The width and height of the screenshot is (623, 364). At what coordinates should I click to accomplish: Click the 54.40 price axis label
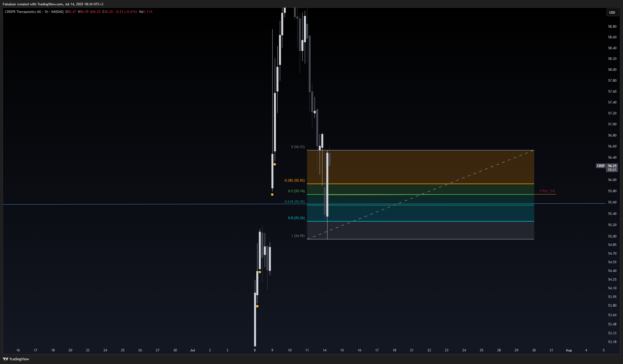click(612, 271)
